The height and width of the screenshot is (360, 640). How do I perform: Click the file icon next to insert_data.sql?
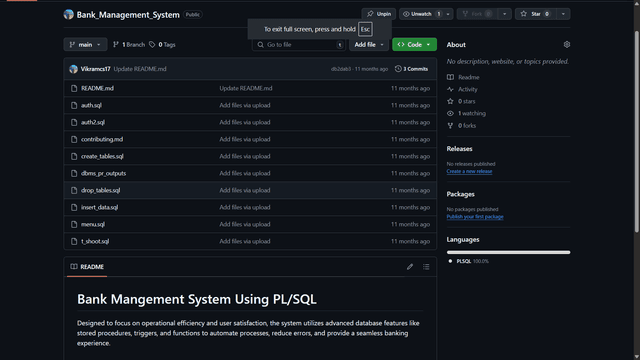(74, 207)
